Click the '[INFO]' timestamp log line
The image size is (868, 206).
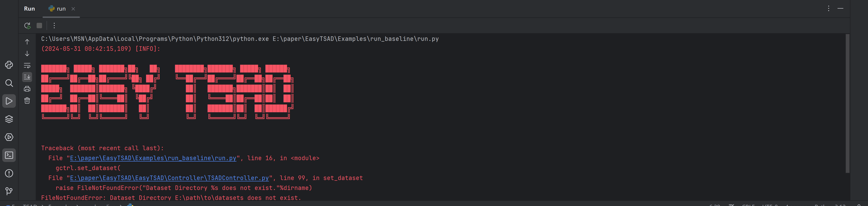[x=101, y=49]
